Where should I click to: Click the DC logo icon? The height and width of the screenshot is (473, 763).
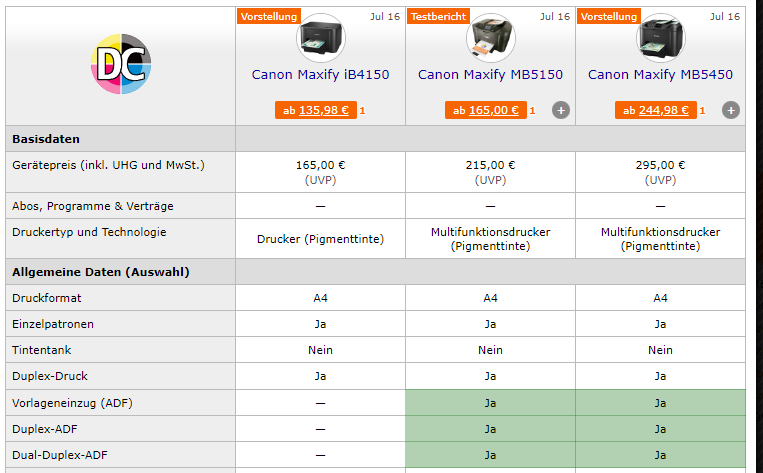click(121, 64)
